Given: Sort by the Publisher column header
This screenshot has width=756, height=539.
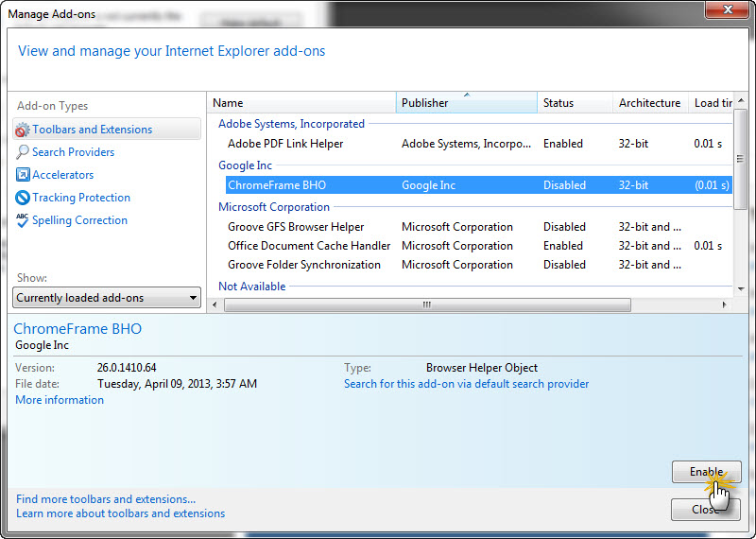Looking at the screenshot, I should pyautogui.click(x=466, y=103).
